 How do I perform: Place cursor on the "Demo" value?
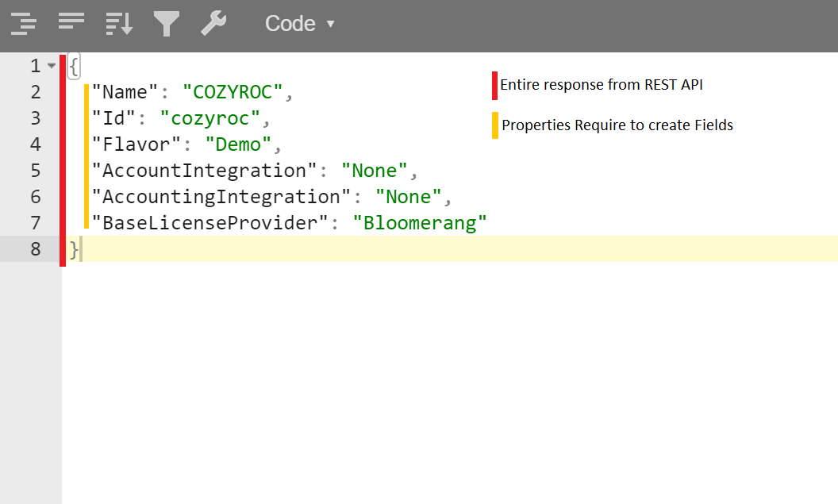[238, 144]
